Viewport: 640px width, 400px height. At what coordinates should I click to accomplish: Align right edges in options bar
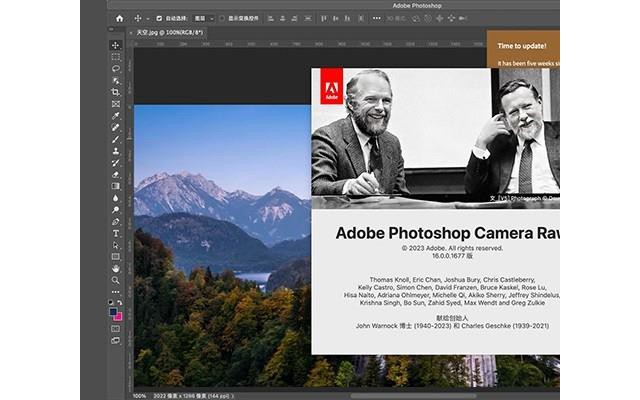pos(294,18)
